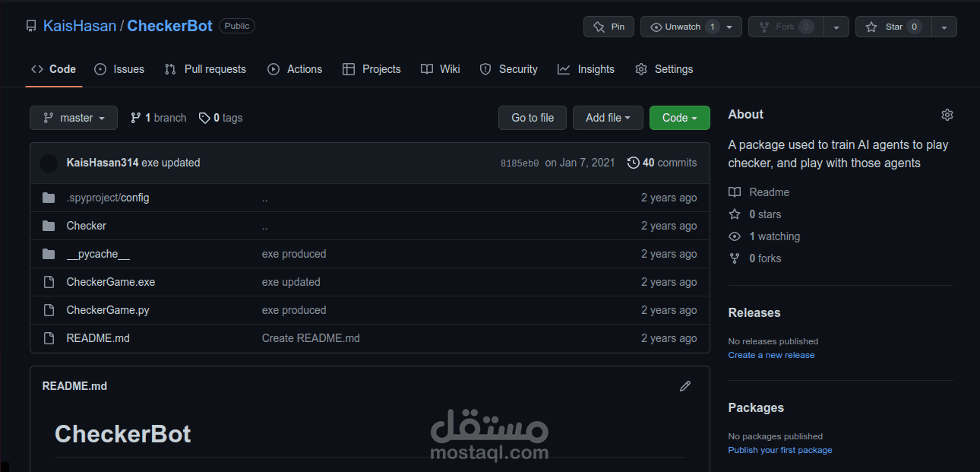Image resolution: width=980 pixels, height=472 pixels.
Task: Open the Readme link in About
Action: [759, 192]
